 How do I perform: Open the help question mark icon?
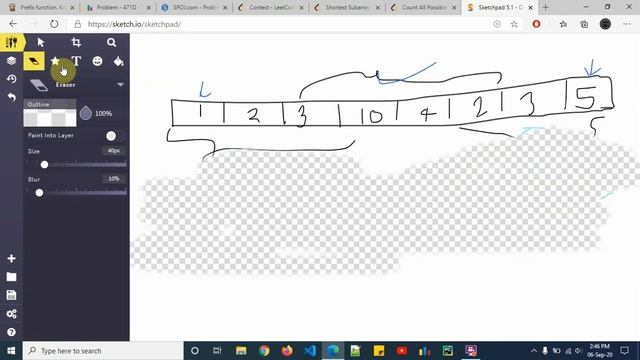tap(11, 332)
